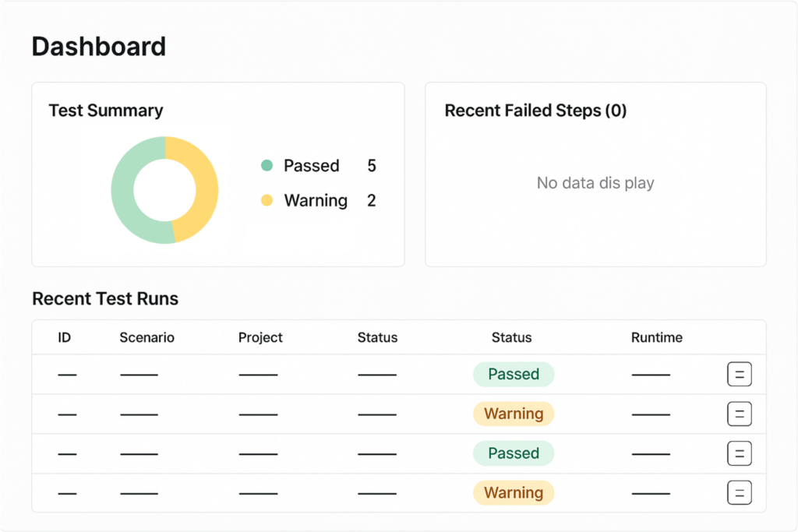
Task: Click the Passed badge in the third row
Action: pos(514,453)
